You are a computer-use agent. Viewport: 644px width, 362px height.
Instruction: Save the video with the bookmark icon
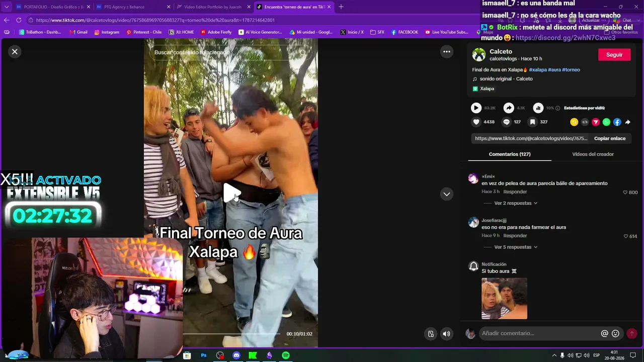532,122
